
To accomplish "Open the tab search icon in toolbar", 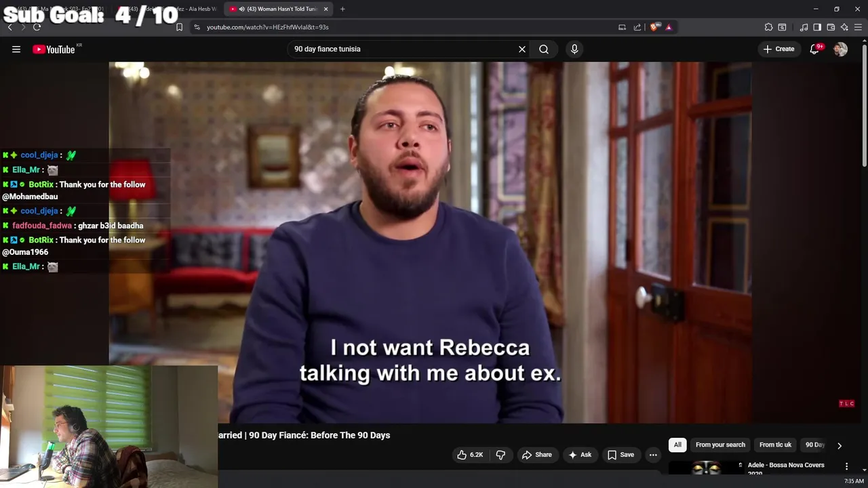I will (782, 27).
